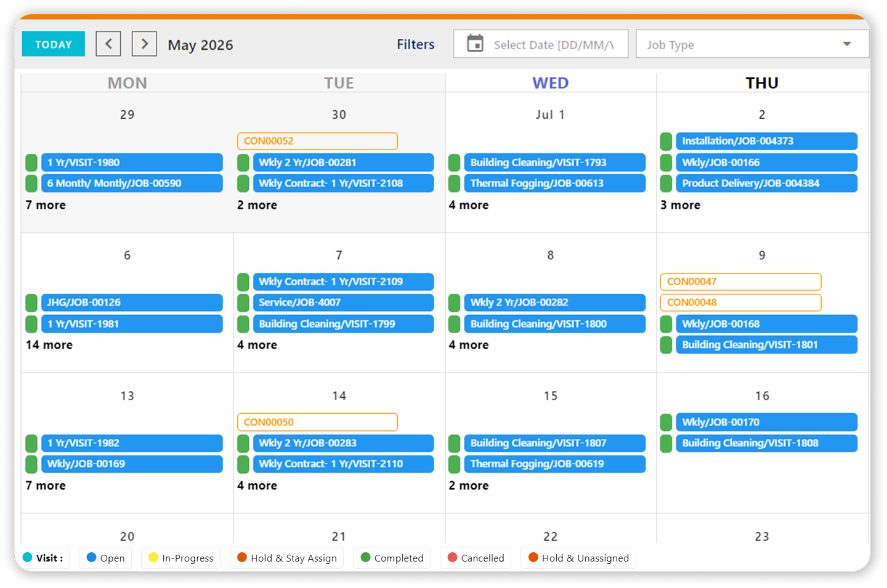
Task: Open Building Cleaning/VISIT-1807
Action: coord(555,443)
